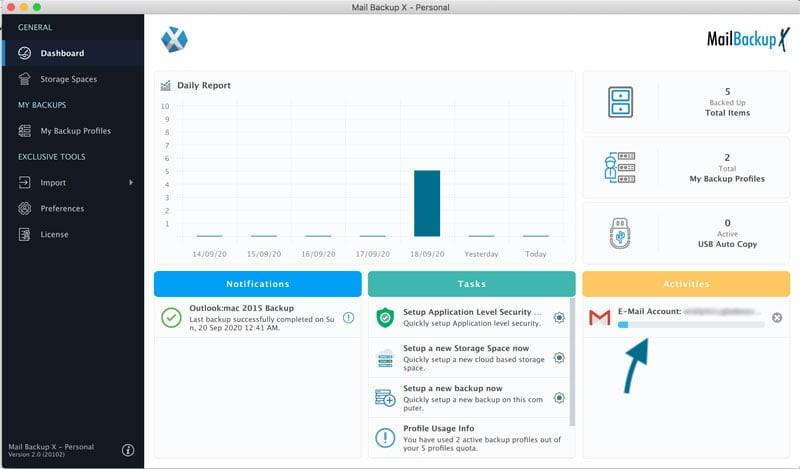Click the Daily Report heading
800x469 pixels.
(204, 85)
